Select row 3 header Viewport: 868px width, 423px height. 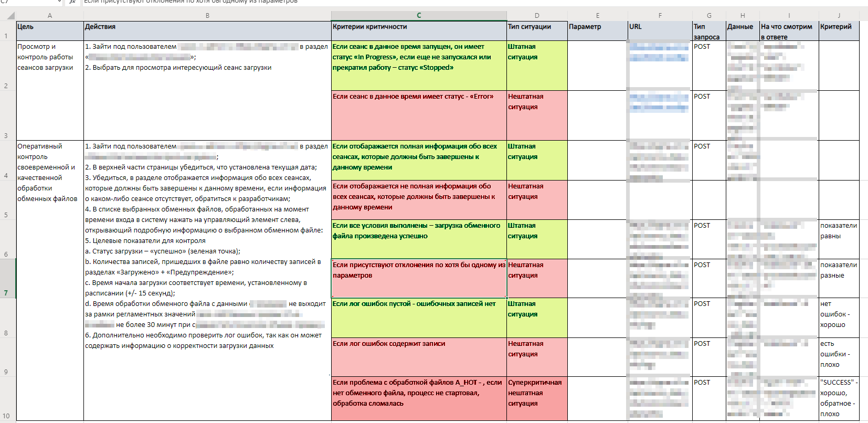[7, 115]
